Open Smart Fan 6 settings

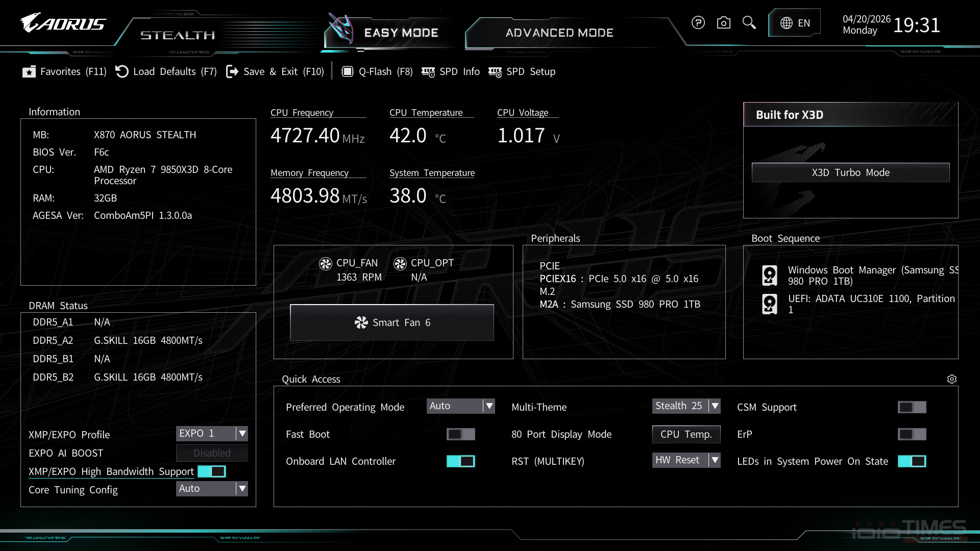coord(391,322)
